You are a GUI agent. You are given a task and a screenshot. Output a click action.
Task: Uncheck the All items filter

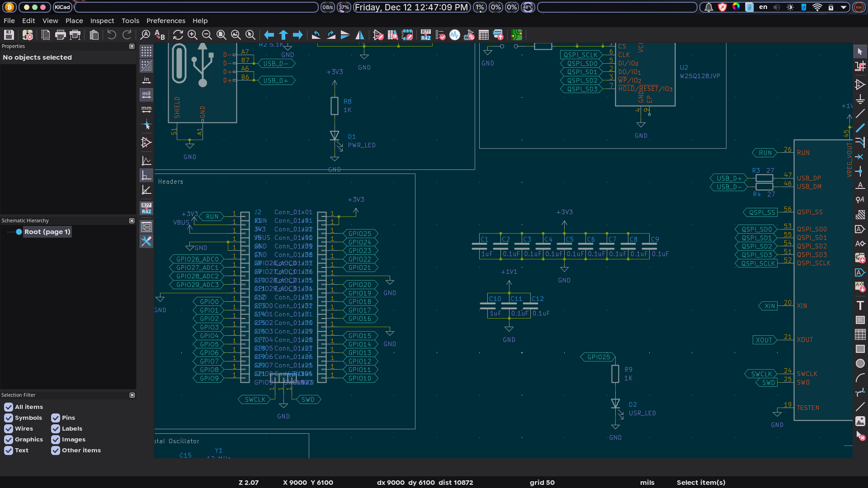click(9, 407)
